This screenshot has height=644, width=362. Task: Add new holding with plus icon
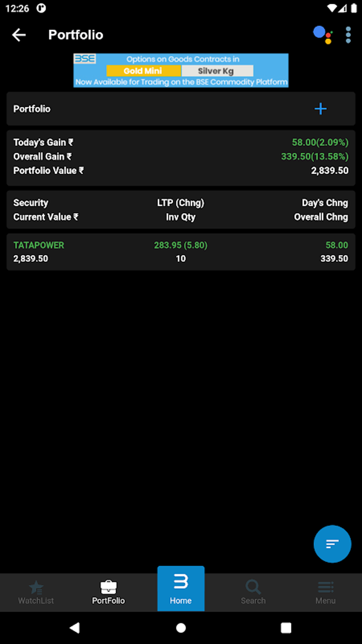tap(320, 109)
